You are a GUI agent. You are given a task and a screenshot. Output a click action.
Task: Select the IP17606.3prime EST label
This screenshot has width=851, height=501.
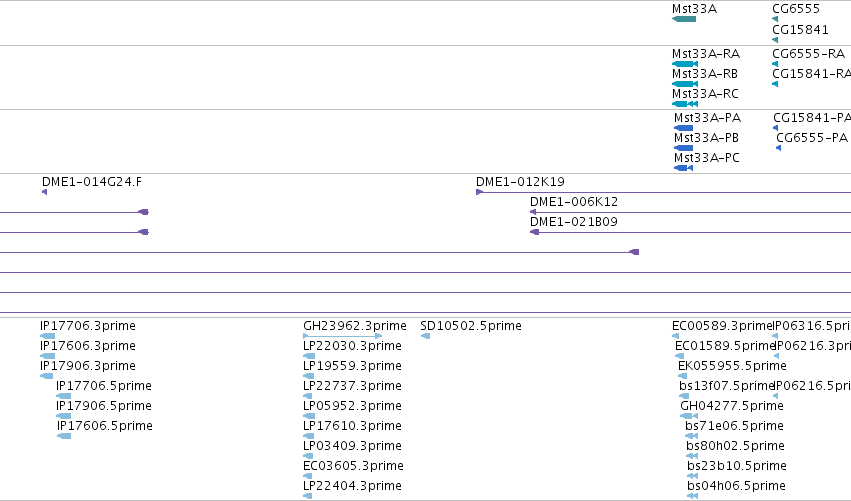click(88, 346)
